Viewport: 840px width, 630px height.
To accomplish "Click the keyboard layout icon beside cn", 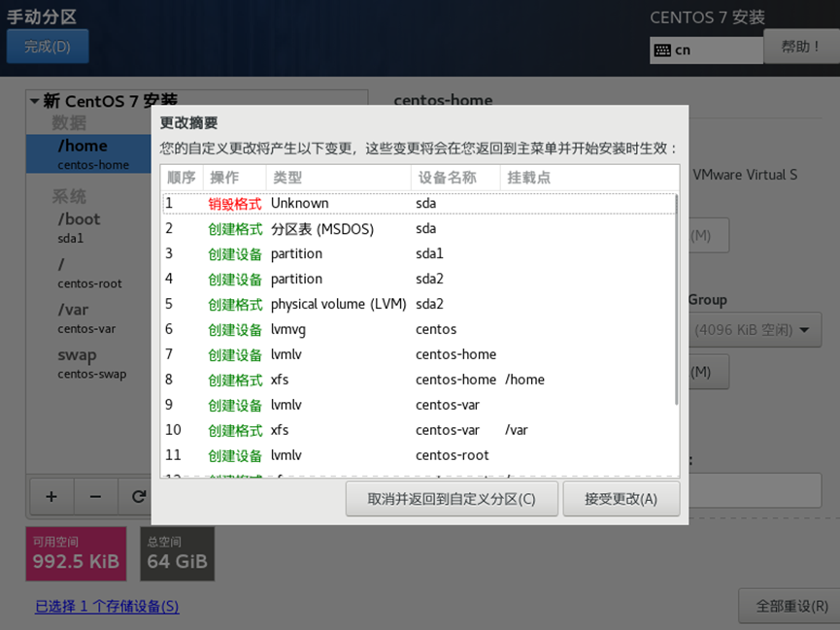I will coord(662,50).
